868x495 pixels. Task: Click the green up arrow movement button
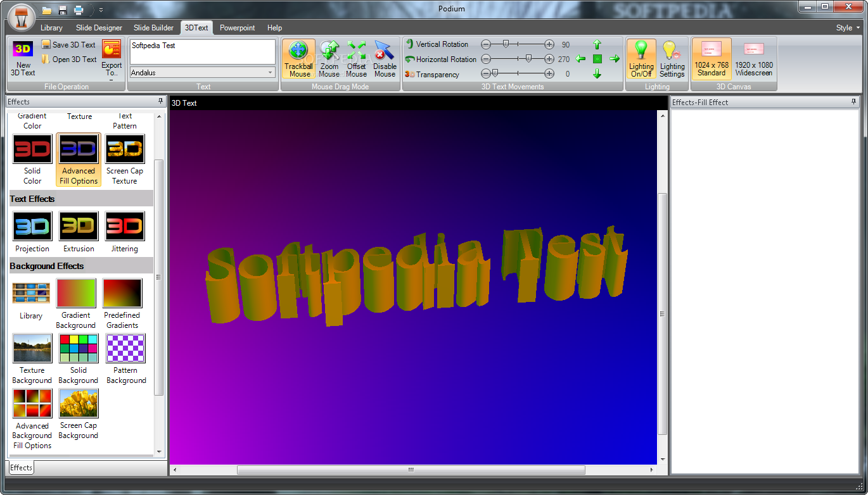[597, 44]
